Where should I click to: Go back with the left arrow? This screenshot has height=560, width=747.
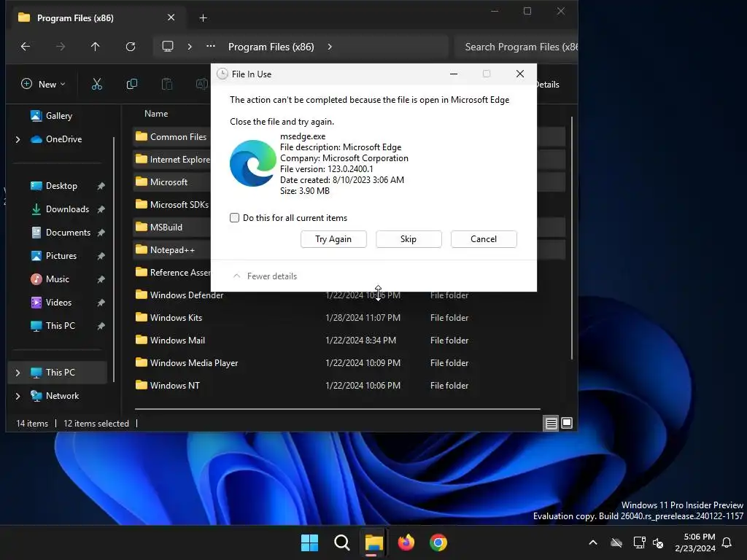coord(26,46)
